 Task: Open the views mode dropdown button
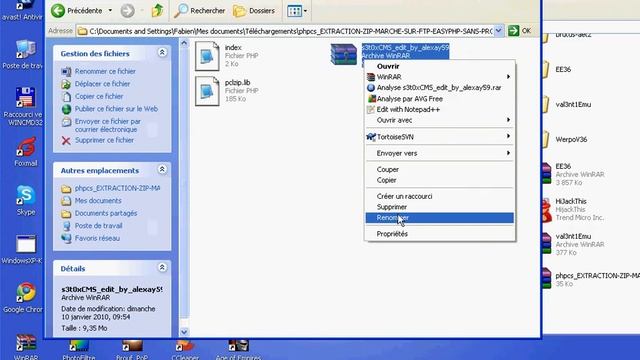297,11
